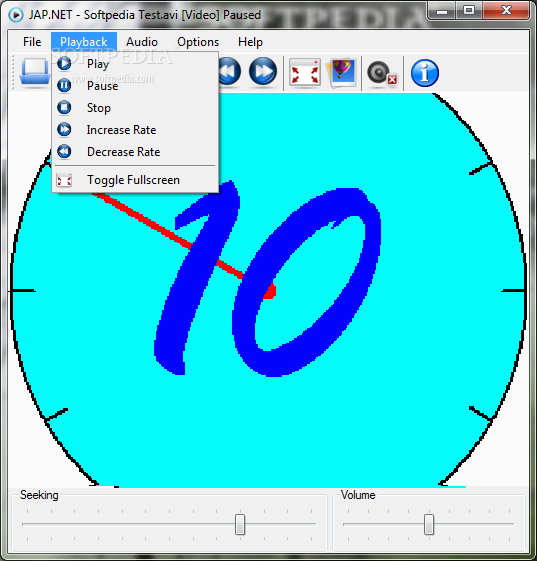The height and width of the screenshot is (561, 537).
Task: Click the rewind toolbar button
Action: (x=229, y=72)
